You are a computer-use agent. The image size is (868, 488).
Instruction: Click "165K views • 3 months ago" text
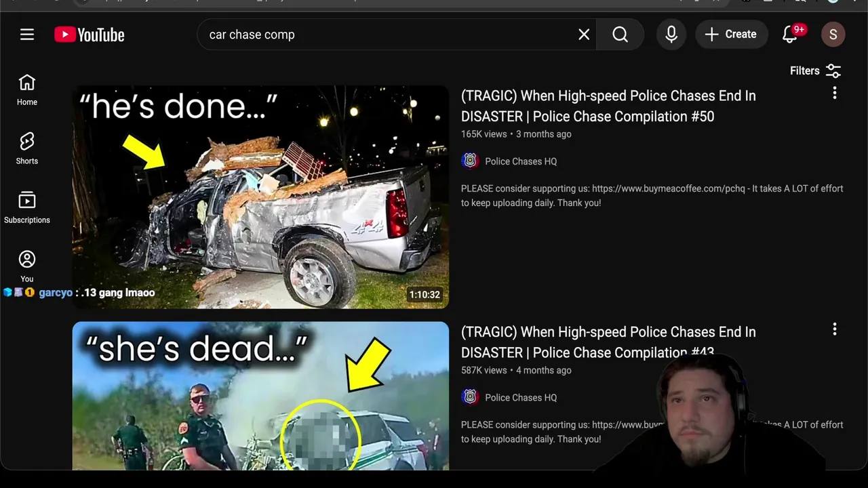pos(516,134)
